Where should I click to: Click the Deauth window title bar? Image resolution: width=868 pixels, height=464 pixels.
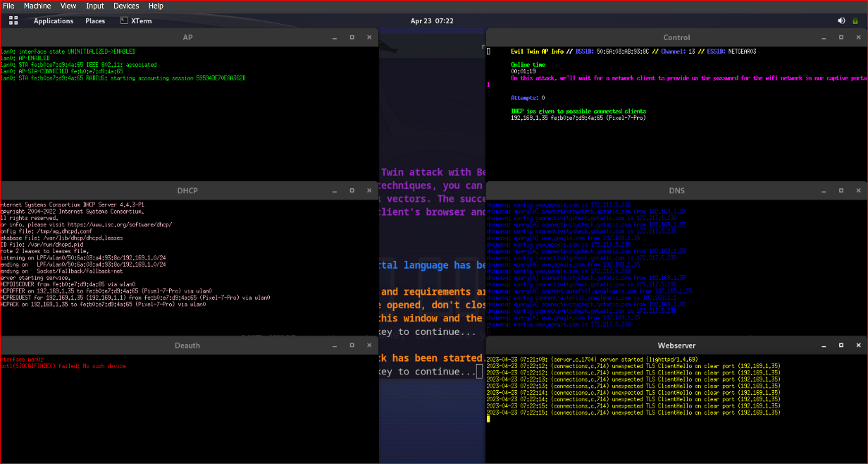[187, 346]
